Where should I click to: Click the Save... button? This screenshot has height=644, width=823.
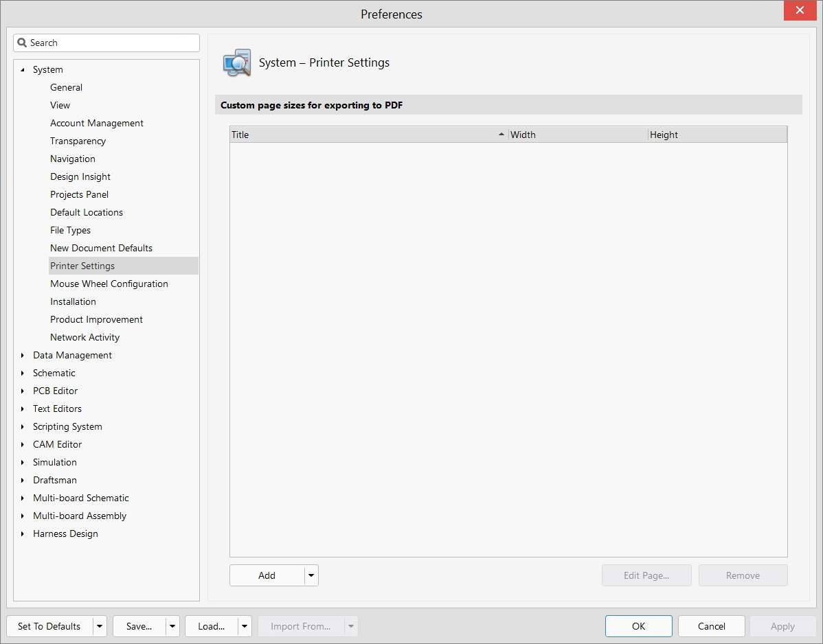[x=139, y=626]
